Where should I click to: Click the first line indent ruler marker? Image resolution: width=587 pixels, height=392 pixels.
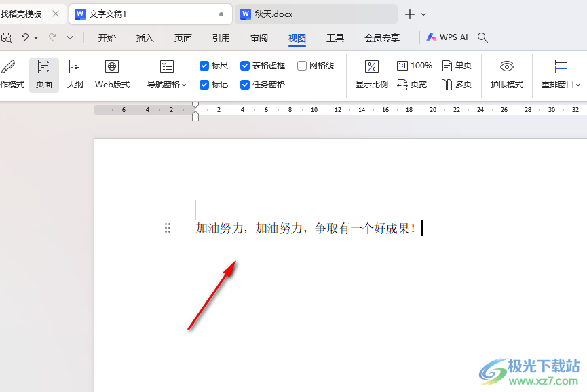[195, 104]
